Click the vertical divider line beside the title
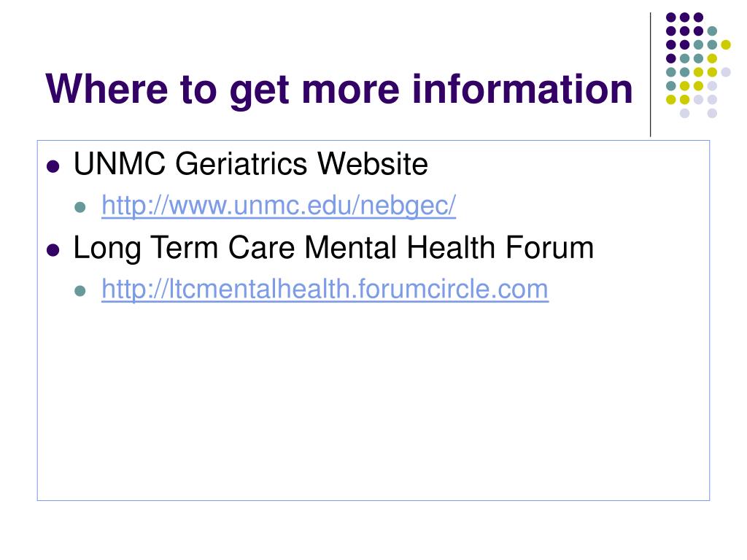This screenshot has height=560, width=747. pos(650,75)
